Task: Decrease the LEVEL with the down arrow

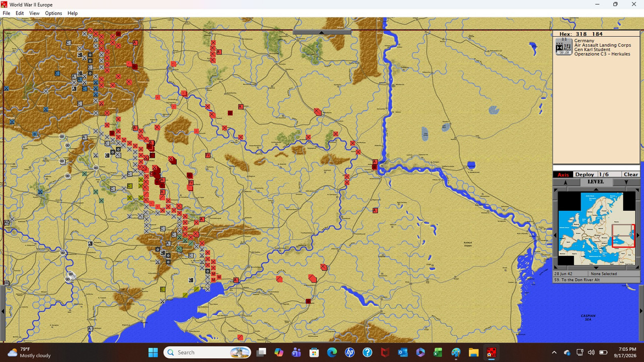Action: [626, 183]
